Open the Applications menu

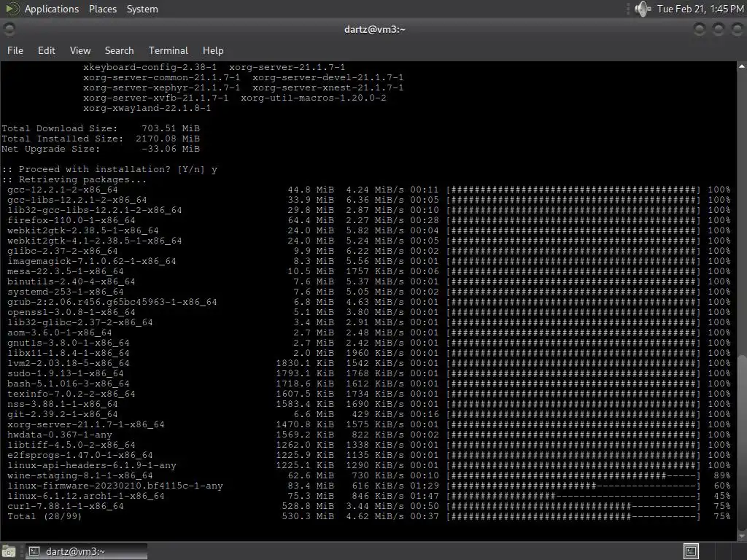click(x=52, y=9)
